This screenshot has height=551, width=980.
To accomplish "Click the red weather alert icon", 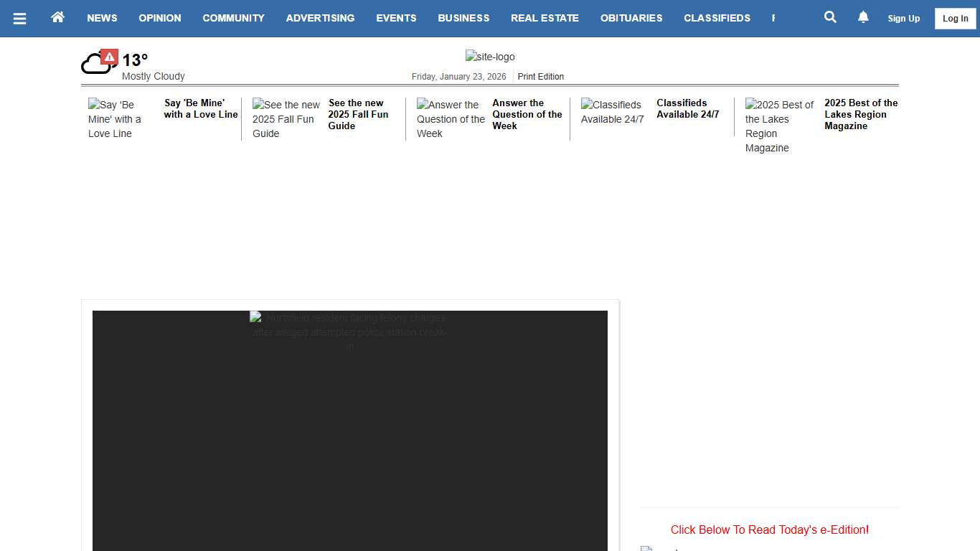I will click(109, 57).
